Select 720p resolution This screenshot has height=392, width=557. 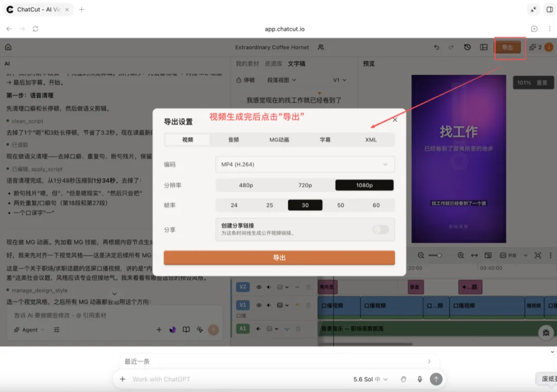click(x=305, y=185)
